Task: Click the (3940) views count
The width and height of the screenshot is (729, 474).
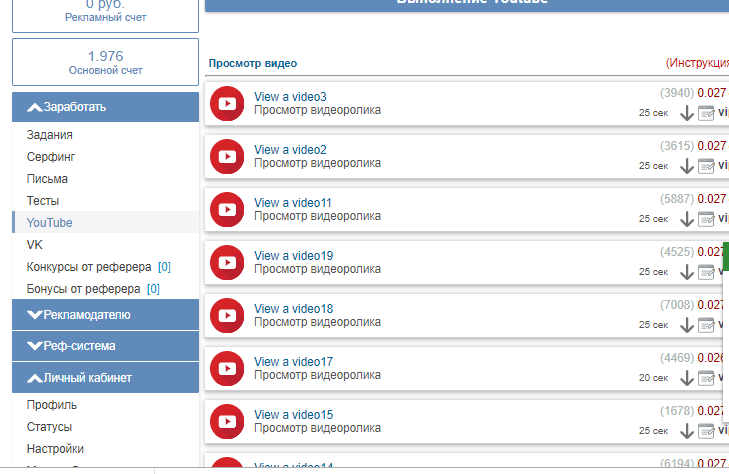Action: (x=677, y=93)
